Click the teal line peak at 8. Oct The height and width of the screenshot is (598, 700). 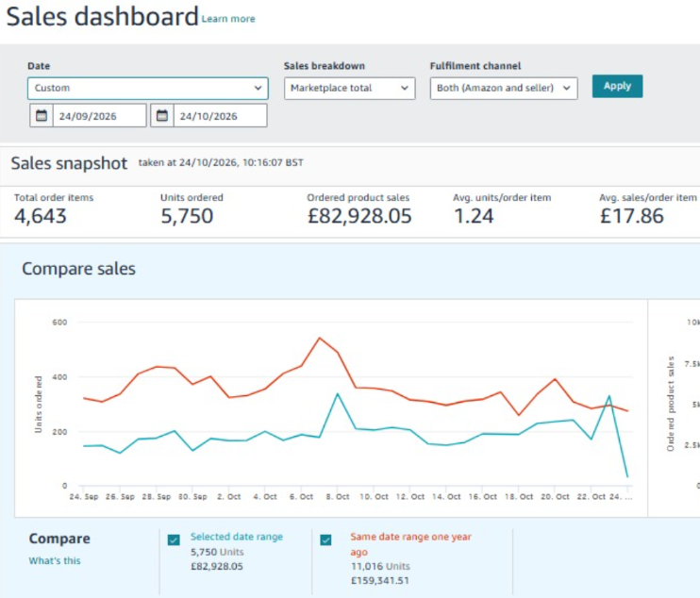pos(338,393)
